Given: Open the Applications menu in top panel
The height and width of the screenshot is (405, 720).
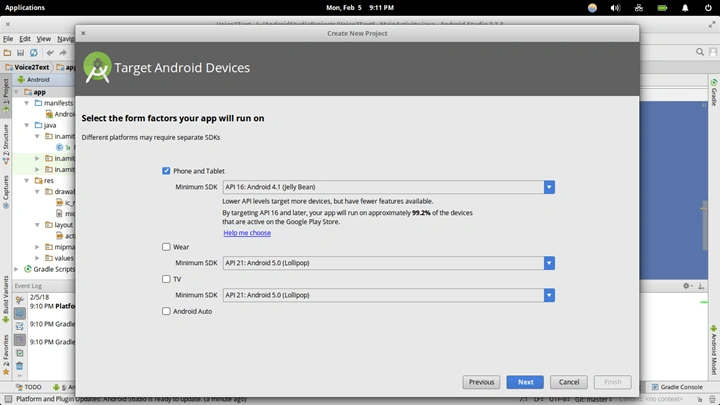Looking at the screenshot, I should tap(25, 8).
